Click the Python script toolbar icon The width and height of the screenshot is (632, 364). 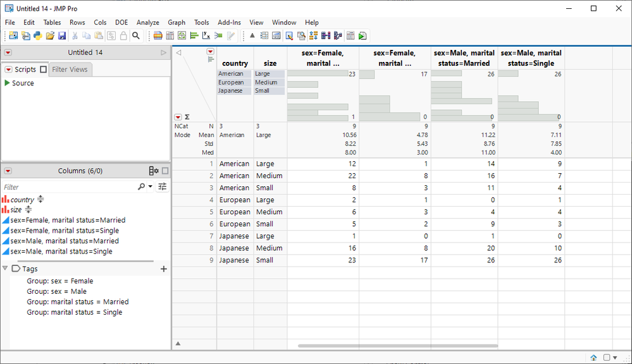click(38, 36)
